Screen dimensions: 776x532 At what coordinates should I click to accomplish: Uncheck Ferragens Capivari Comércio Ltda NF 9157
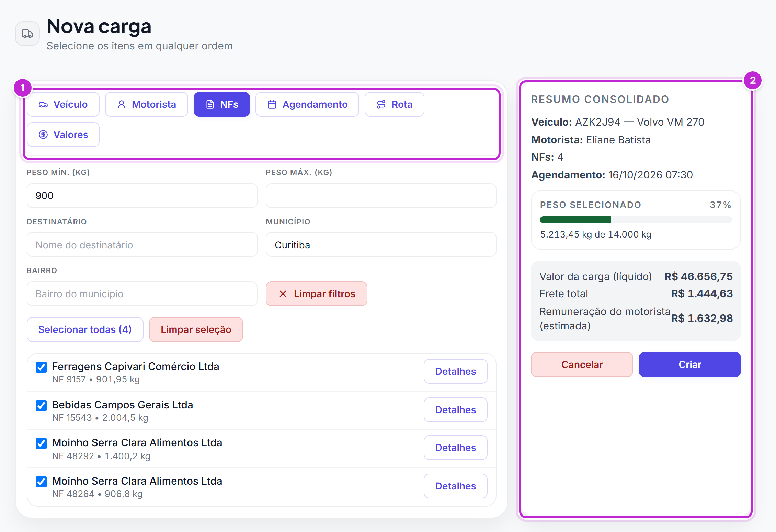(41, 367)
